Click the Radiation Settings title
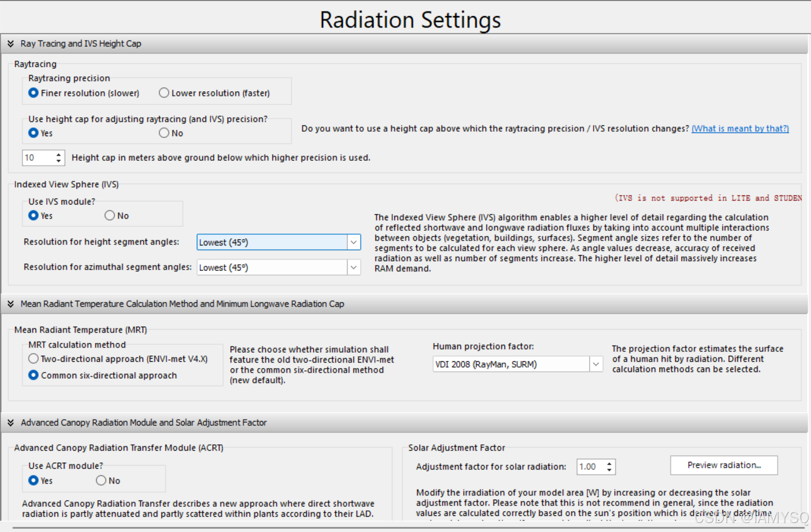This screenshot has width=811, height=532. [410, 20]
